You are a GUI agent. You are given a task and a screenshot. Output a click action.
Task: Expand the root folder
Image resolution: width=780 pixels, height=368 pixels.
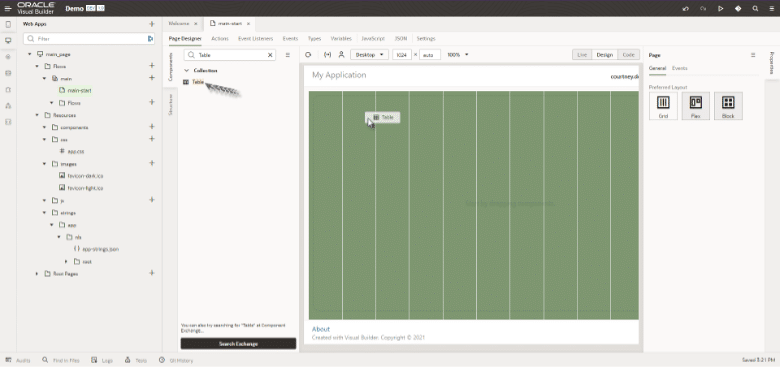[66, 261]
